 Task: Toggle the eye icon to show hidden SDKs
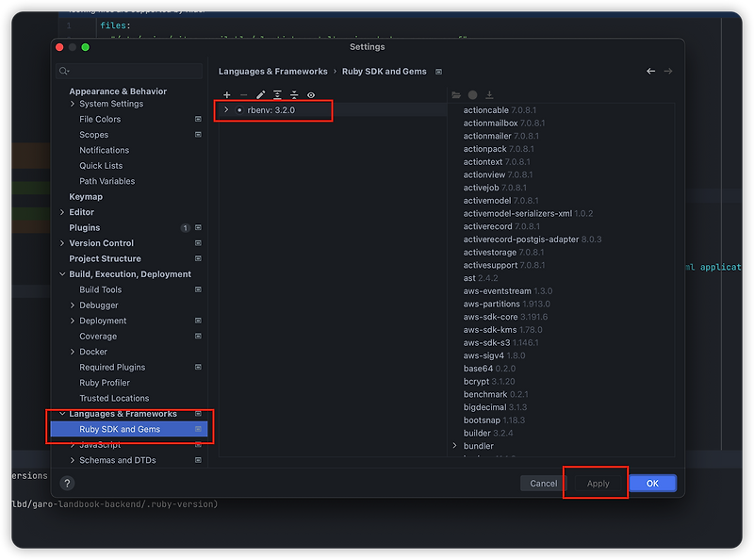(x=311, y=94)
